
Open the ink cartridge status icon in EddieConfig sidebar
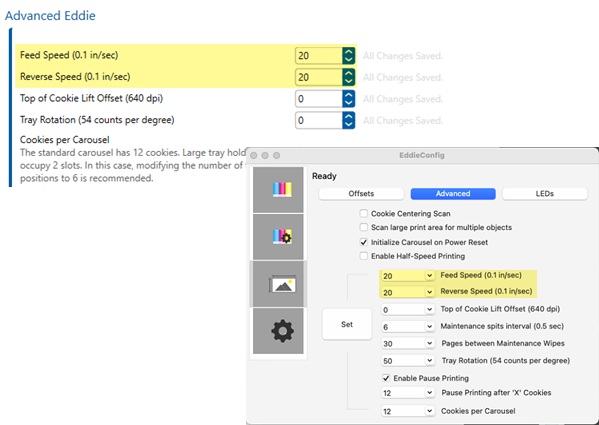click(x=278, y=190)
